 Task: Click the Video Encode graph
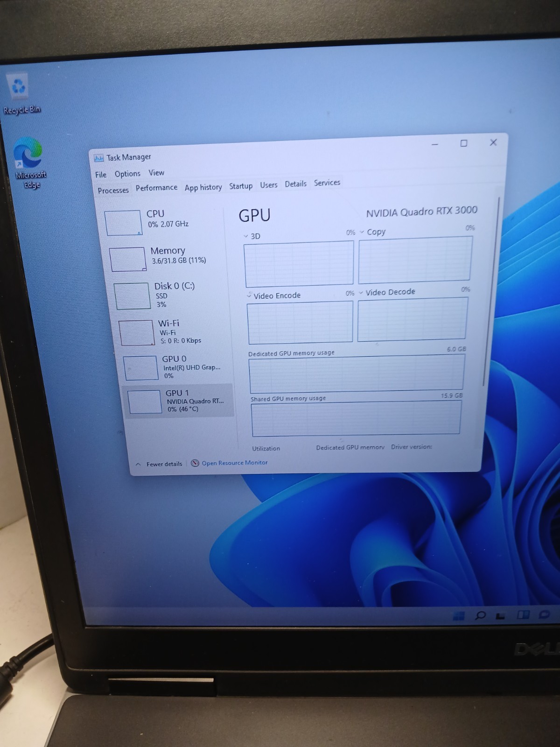pyautogui.click(x=300, y=322)
